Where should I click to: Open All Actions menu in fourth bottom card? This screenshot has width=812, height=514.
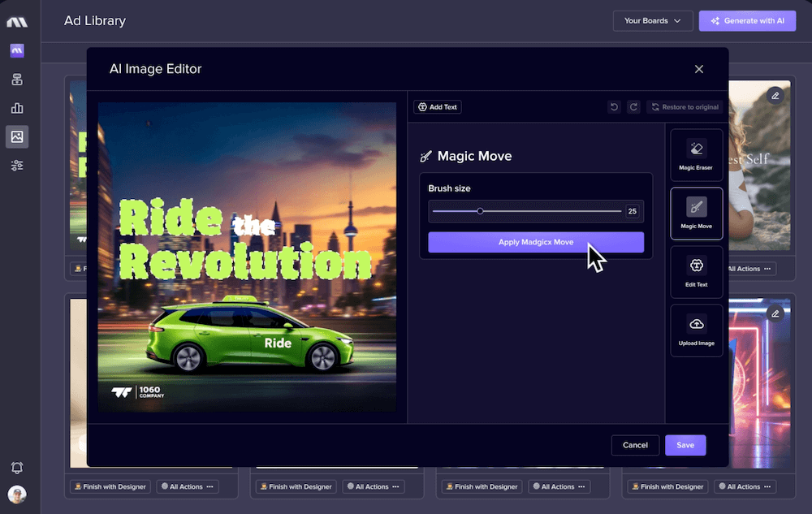point(745,486)
